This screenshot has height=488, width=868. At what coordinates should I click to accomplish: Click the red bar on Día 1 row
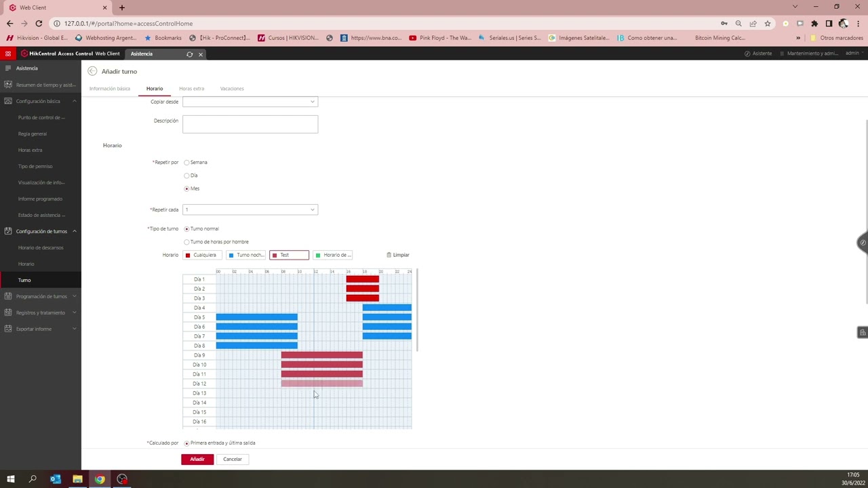pos(362,279)
